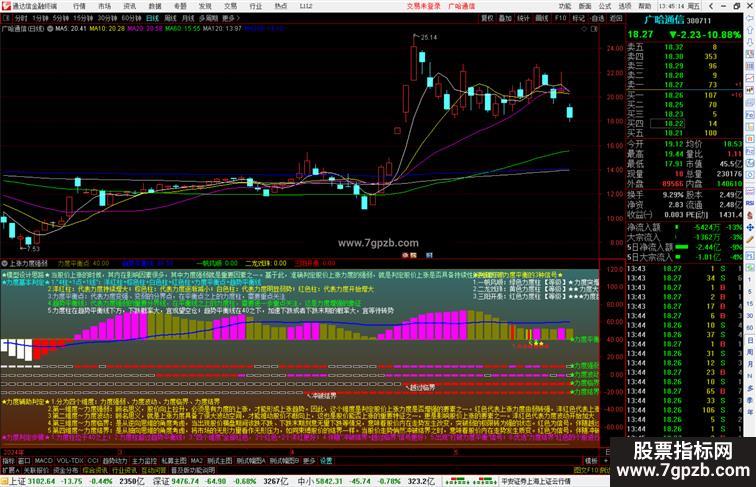Screen dimensions: 756x487
Task: Open 设置 indicator settings
Action: (x=326, y=461)
